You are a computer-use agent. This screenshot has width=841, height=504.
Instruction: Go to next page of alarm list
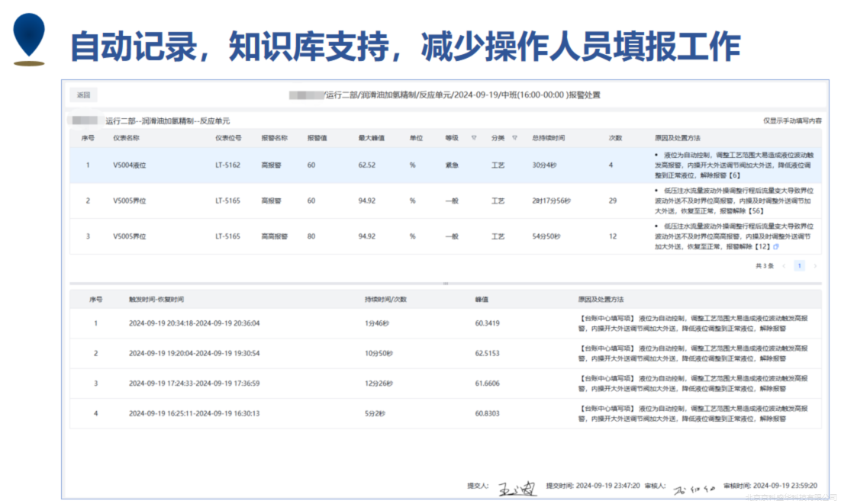coord(815,266)
